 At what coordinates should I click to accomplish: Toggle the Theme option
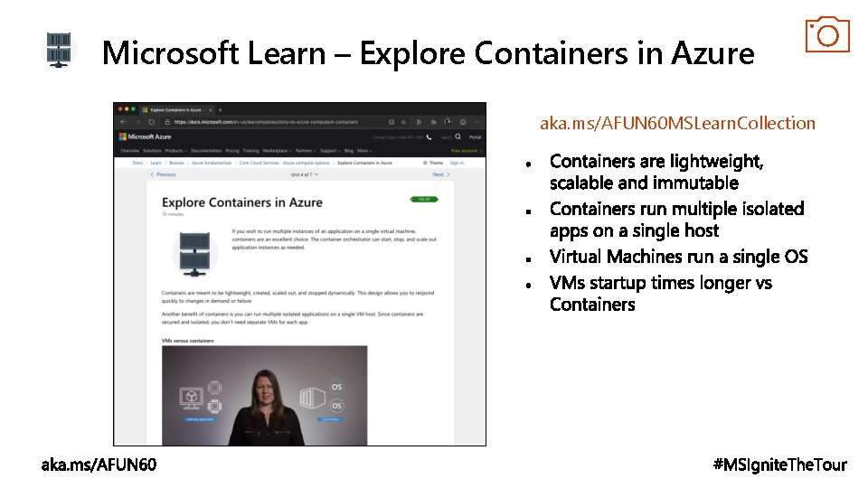pyautogui.click(x=432, y=163)
